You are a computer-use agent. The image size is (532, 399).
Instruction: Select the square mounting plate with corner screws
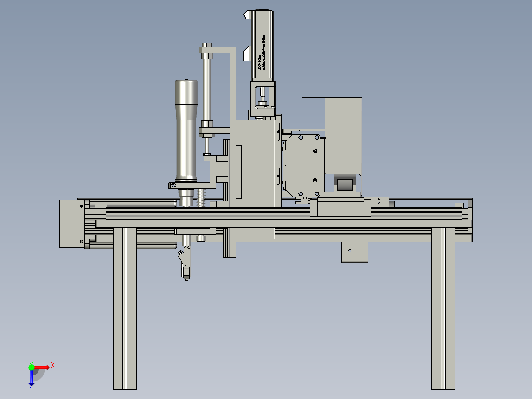click(x=303, y=165)
